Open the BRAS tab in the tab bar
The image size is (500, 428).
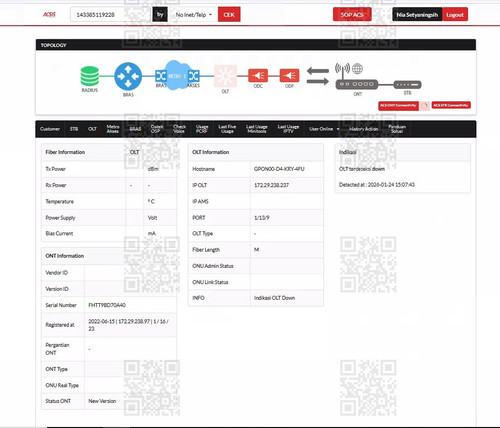tap(135, 129)
